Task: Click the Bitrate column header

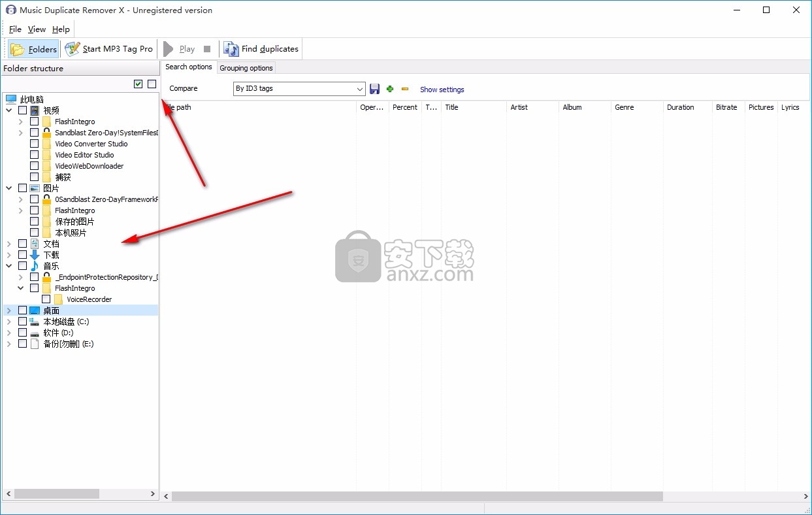Action: click(x=728, y=107)
